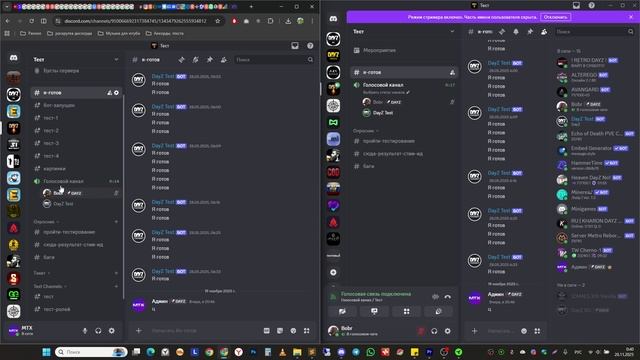The image size is (640, 360).
Task: Set the voice channel status in desktop Discord
Action: click(386, 92)
